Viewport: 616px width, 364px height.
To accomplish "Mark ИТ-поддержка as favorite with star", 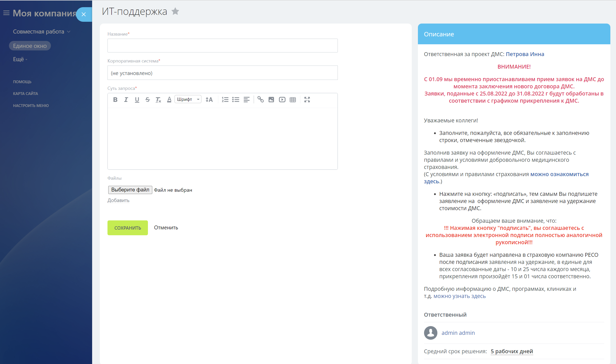I will (x=175, y=11).
